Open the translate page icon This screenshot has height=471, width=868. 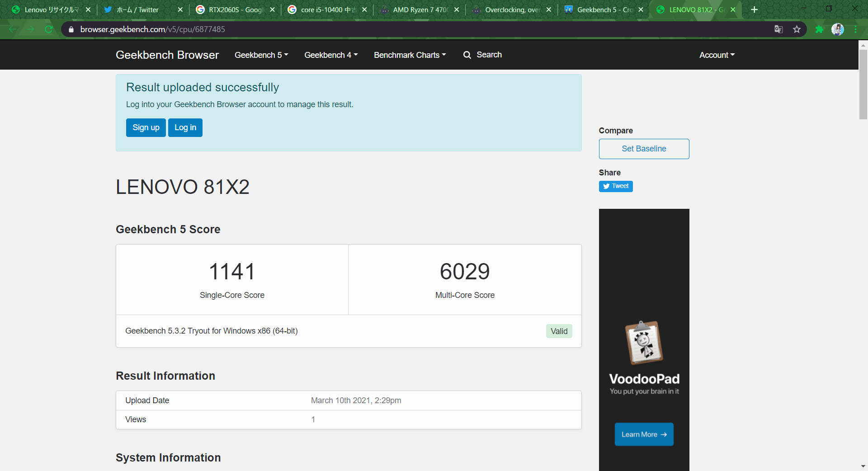(x=778, y=29)
